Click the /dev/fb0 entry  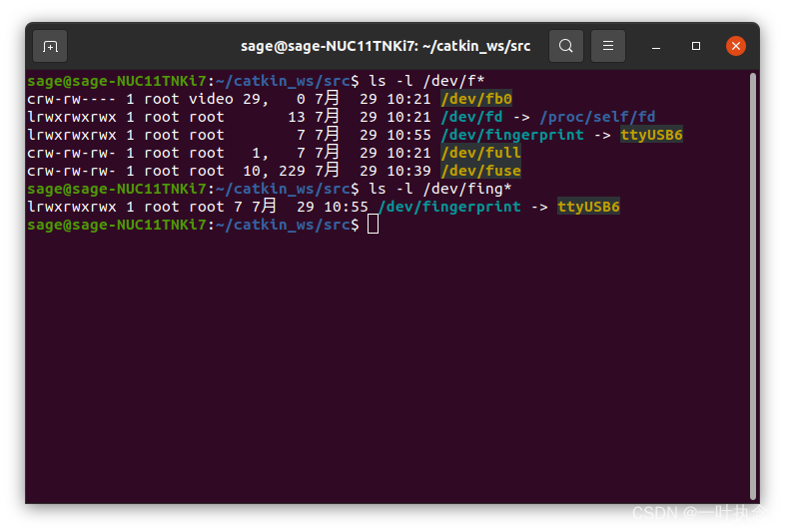click(x=476, y=99)
